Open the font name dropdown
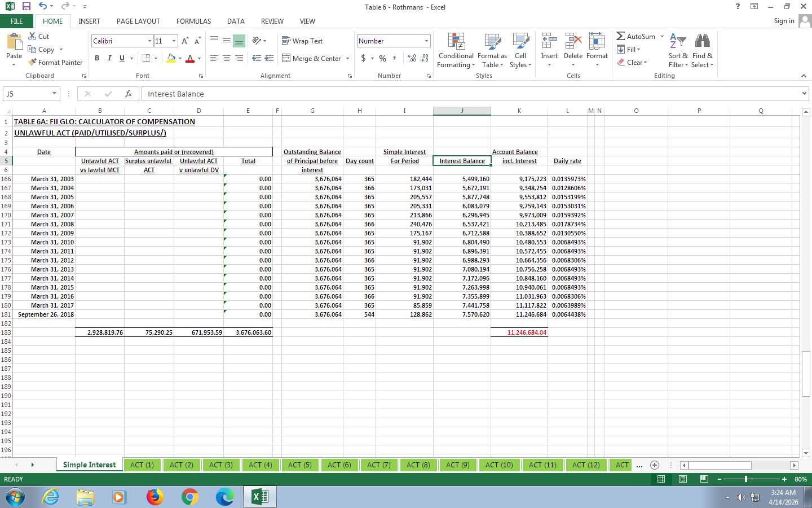The width and height of the screenshot is (812, 508). coord(149,41)
